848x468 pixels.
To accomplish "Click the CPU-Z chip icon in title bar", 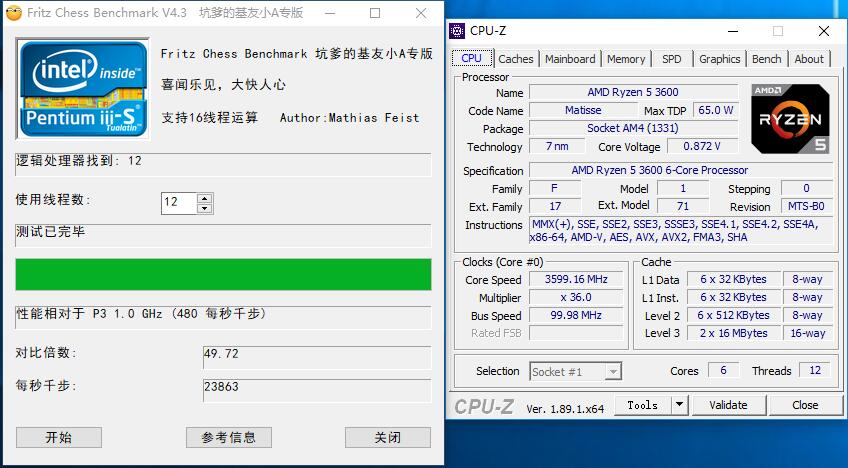I will point(457,31).
